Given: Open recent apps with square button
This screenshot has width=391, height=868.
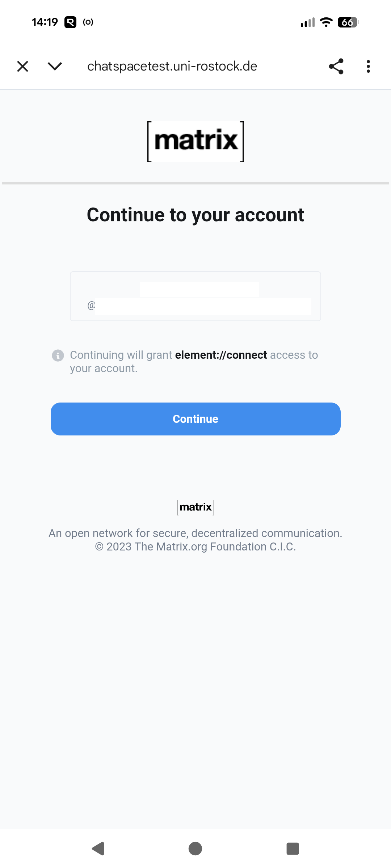Looking at the screenshot, I should click(293, 848).
